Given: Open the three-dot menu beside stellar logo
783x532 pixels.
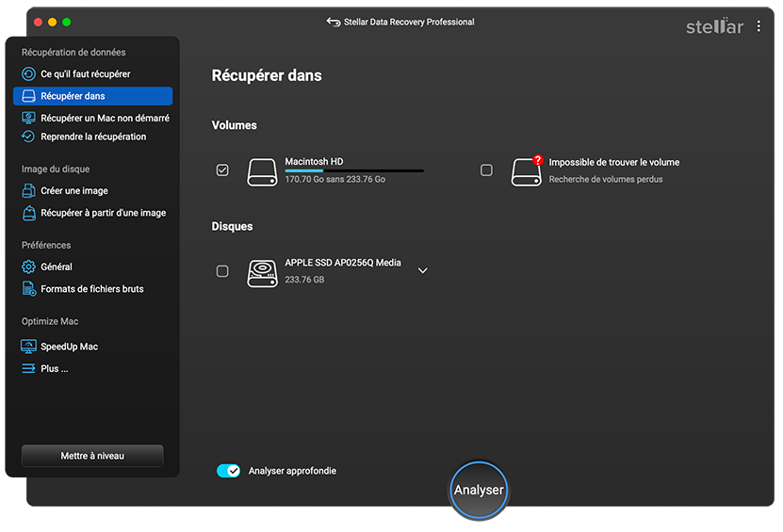Looking at the screenshot, I should tap(759, 26).
